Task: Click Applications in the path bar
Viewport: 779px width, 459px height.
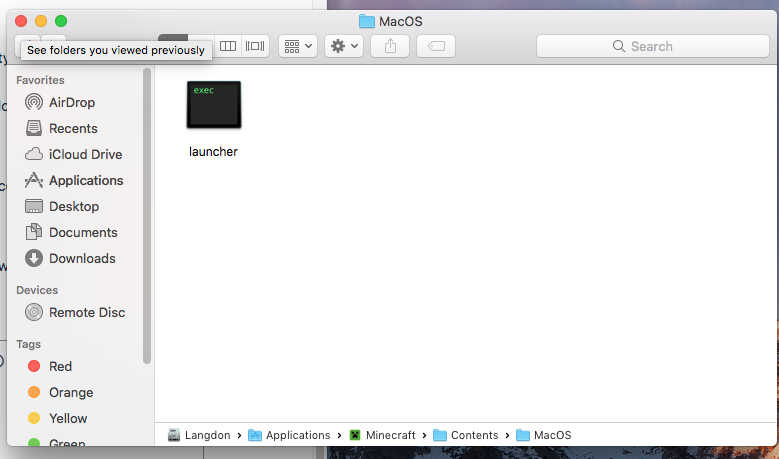Action: pyautogui.click(x=289, y=435)
